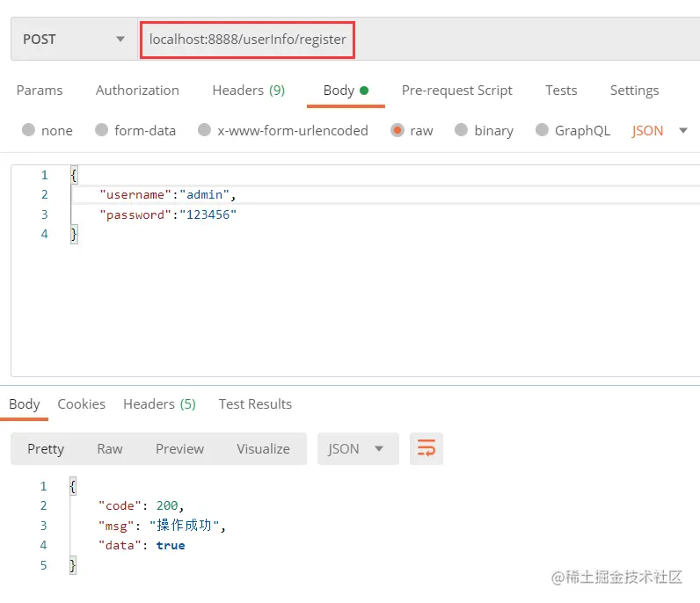Switch to Test Results tab
This screenshot has height=603, width=700.
255,404
